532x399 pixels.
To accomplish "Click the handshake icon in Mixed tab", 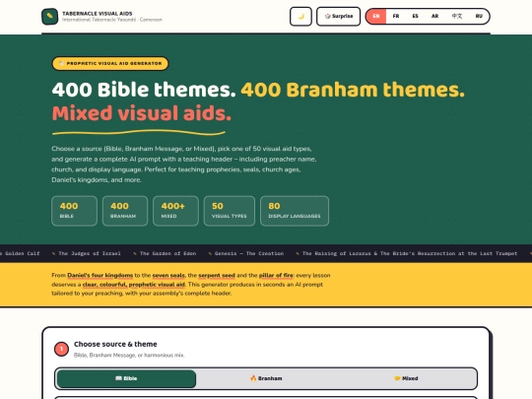I will [x=397, y=378].
